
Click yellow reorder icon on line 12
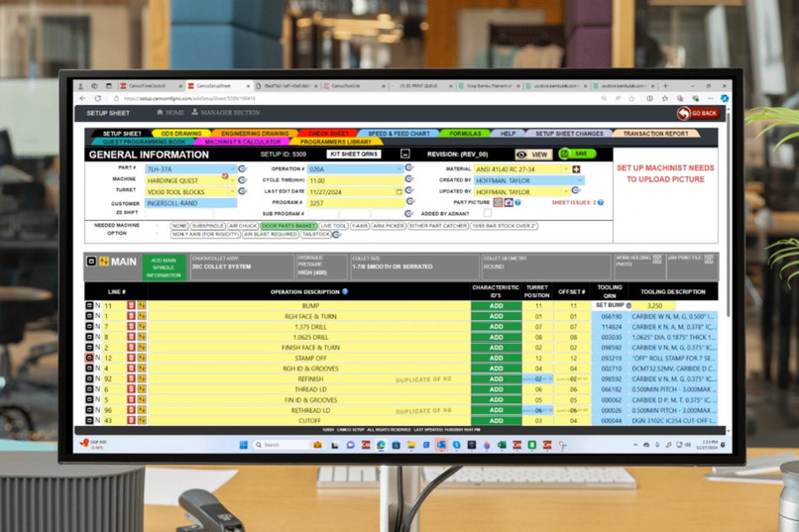142,358
